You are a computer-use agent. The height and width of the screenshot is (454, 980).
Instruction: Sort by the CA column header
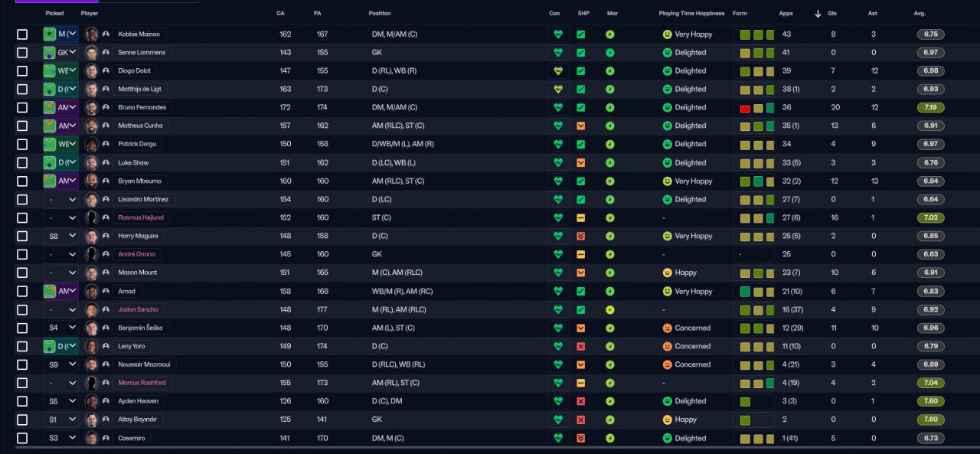(280, 14)
